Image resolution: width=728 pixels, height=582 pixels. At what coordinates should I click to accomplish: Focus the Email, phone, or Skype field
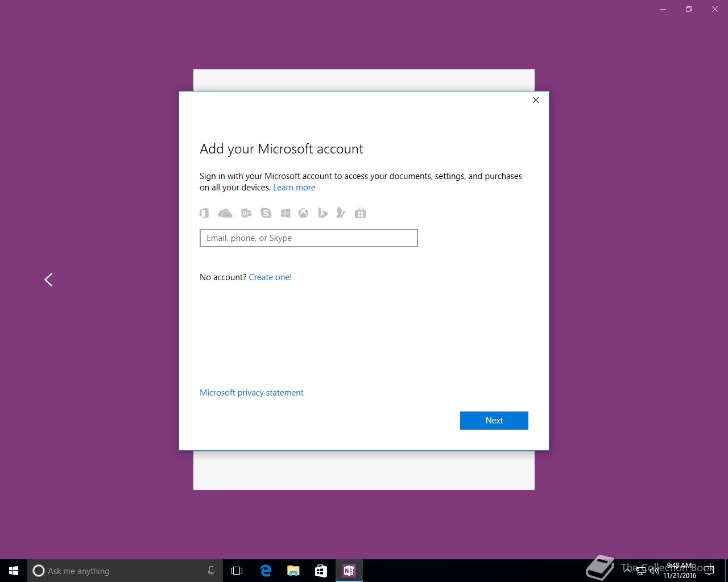(x=309, y=238)
